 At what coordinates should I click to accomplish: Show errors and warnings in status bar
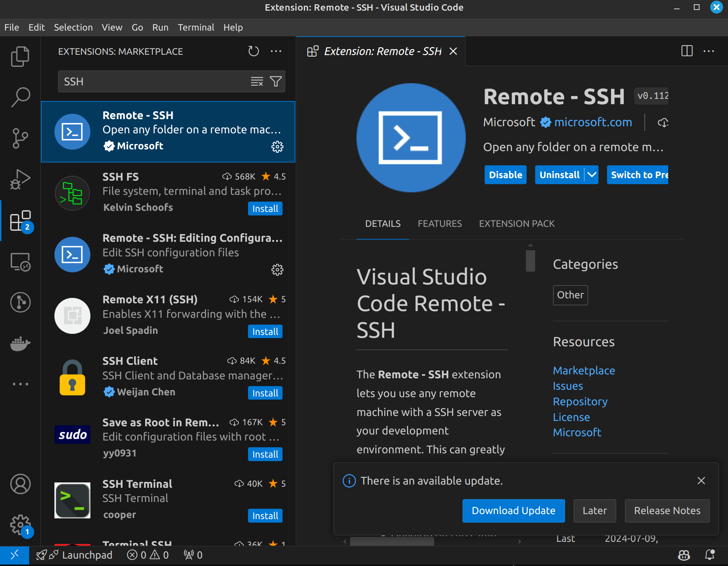[x=148, y=555]
